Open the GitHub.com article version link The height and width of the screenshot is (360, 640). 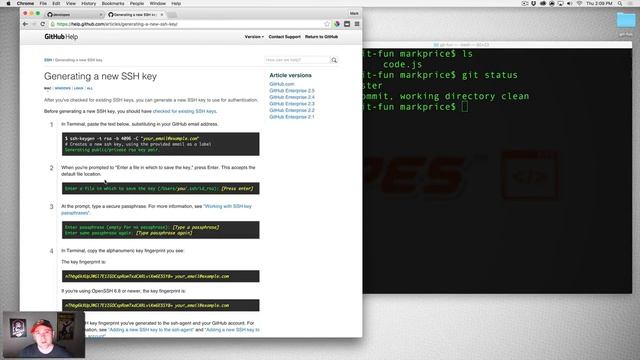pyautogui.click(x=282, y=84)
